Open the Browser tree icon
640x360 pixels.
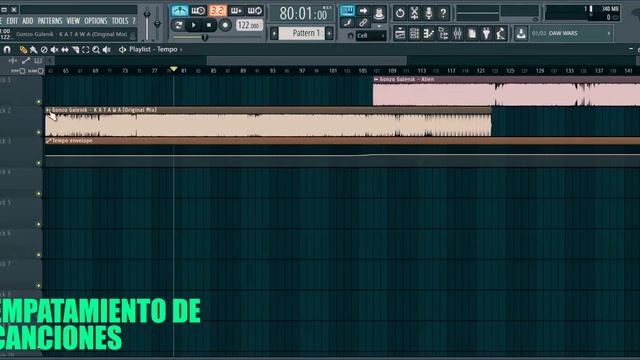pos(443,33)
